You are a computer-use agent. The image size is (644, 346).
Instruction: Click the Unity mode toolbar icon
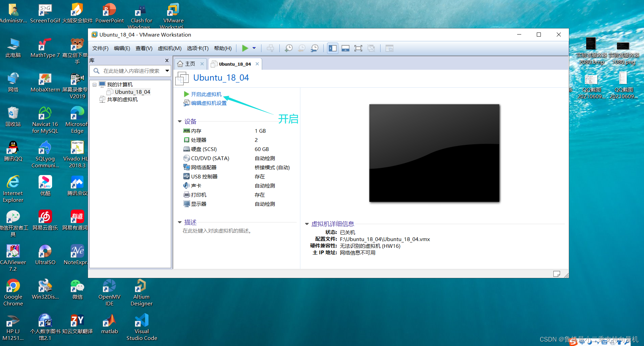371,48
